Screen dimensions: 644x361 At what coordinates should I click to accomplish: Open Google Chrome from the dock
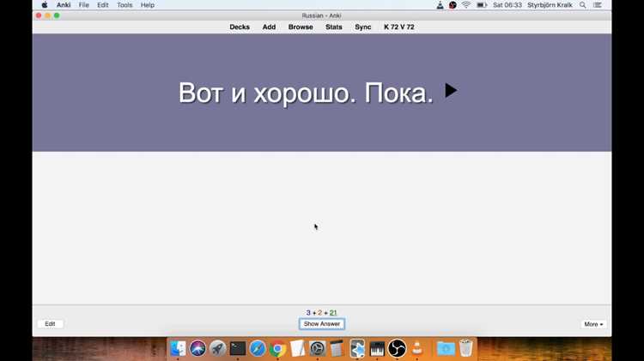pyautogui.click(x=277, y=349)
